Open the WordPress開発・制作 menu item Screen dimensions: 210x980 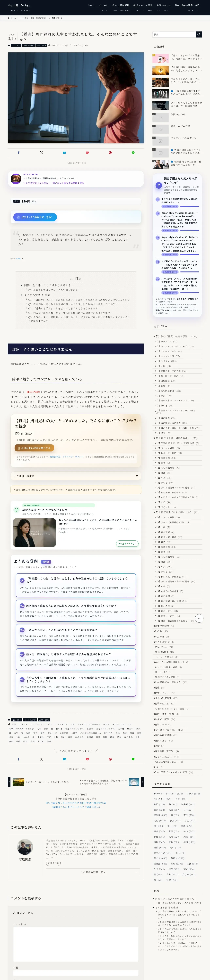(188, 5)
